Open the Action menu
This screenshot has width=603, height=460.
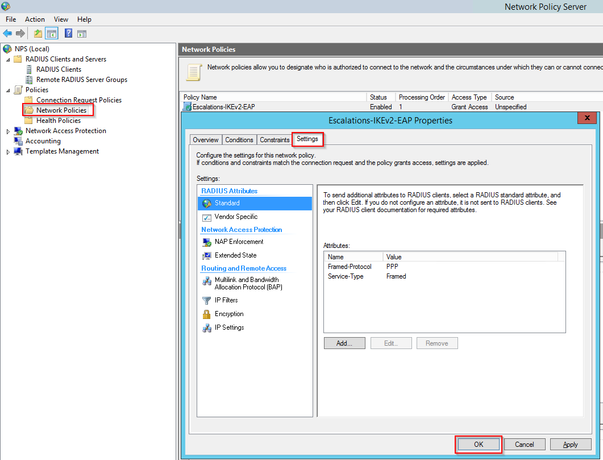(35, 19)
